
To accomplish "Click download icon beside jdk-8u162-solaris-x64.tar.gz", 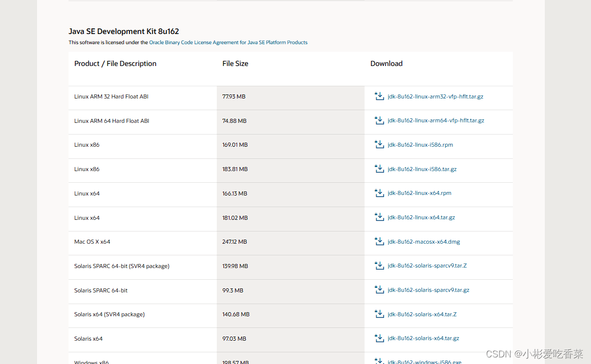I will click(379, 338).
